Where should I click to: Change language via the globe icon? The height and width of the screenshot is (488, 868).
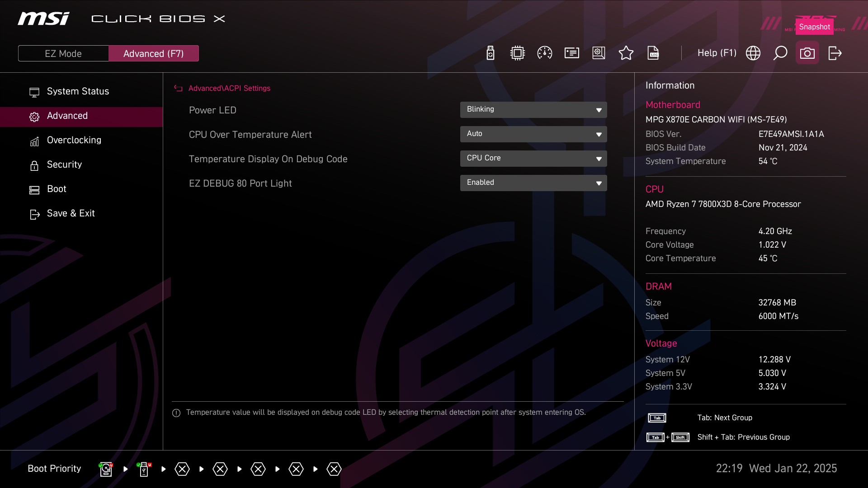(x=754, y=53)
